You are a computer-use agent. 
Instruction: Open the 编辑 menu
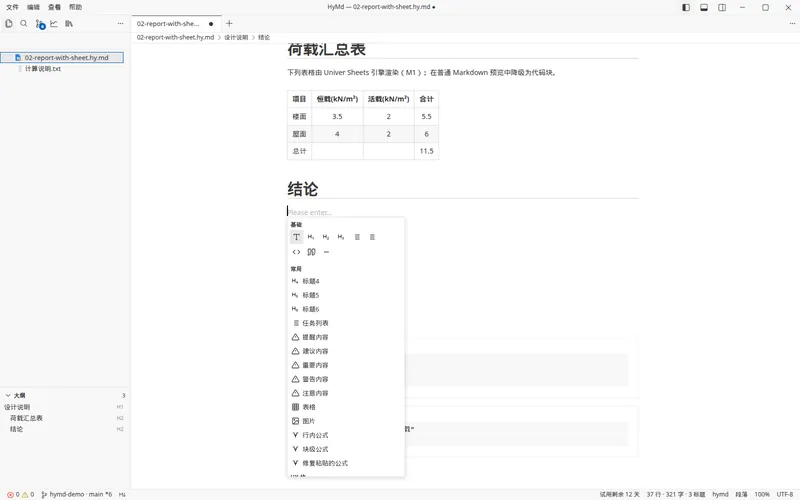coord(33,7)
